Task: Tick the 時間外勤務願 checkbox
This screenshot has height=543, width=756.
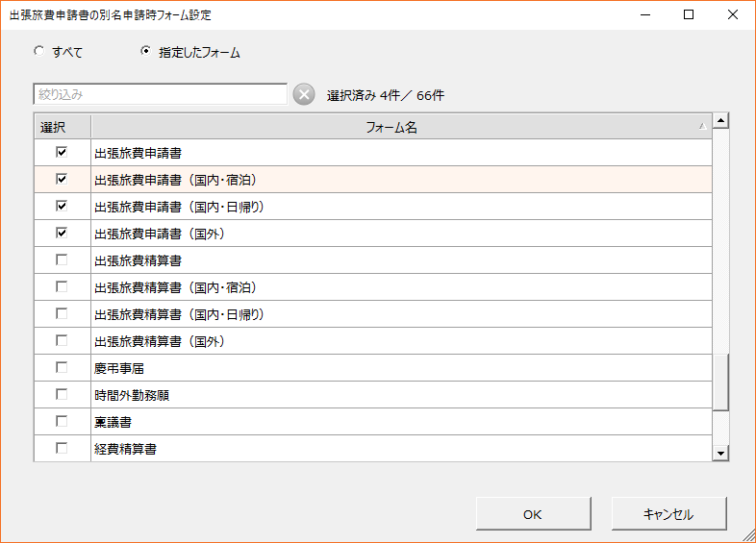Action: tap(62, 394)
